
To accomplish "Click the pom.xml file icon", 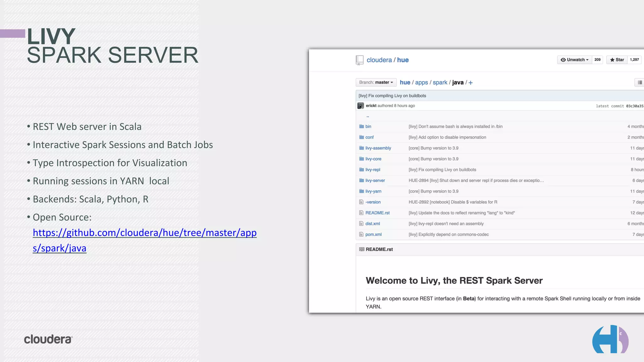I will coord(361,234).
